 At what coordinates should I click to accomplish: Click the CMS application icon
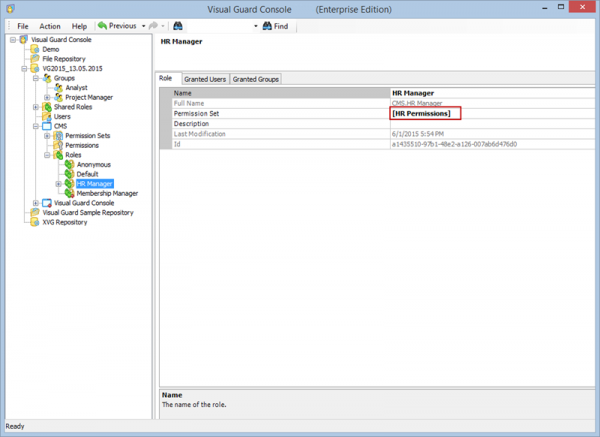(x=47, y=126)
